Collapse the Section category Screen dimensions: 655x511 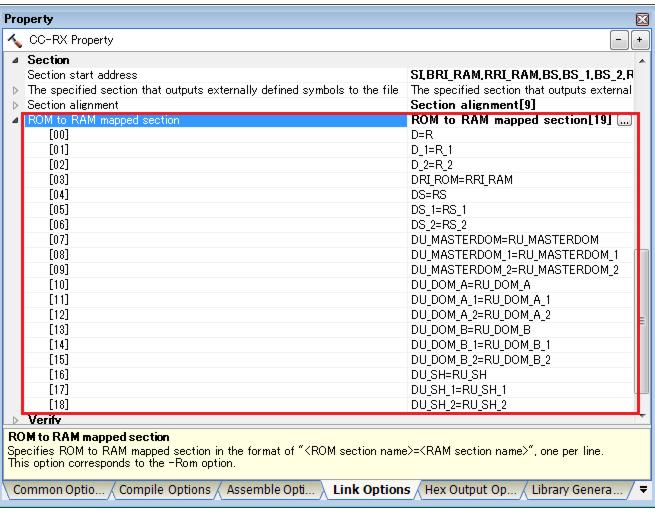point(14,60)
